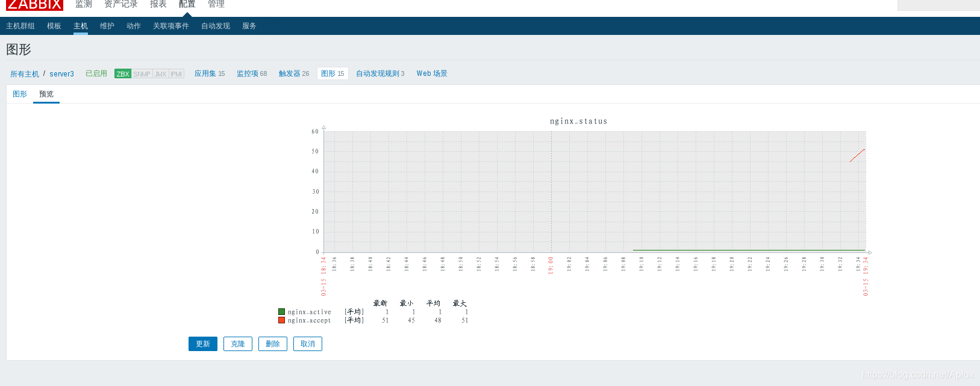Screen dimensions: 980x386
Task: Open 监控项 68 link
Action: coord(252,73)
